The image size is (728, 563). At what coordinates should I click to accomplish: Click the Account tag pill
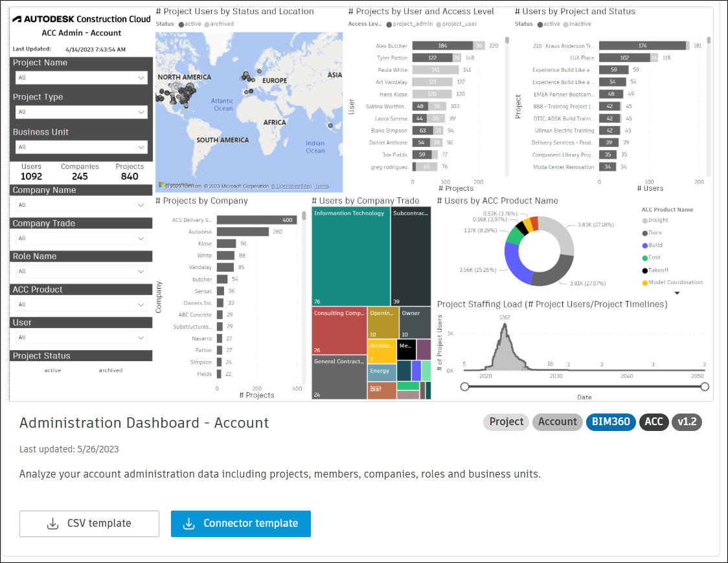pos(557,422)
